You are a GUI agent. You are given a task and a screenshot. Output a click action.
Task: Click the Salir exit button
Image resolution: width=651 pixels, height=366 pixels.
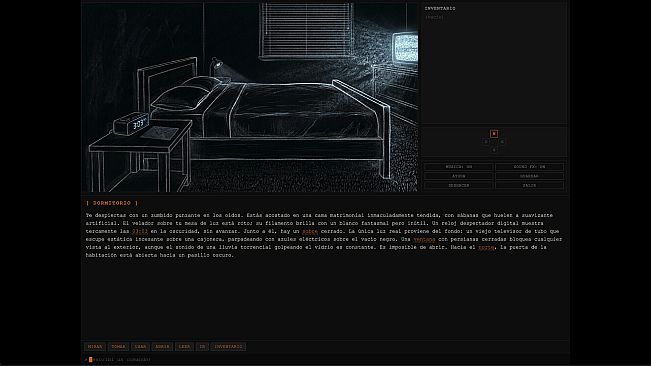[x=529, y=185]
